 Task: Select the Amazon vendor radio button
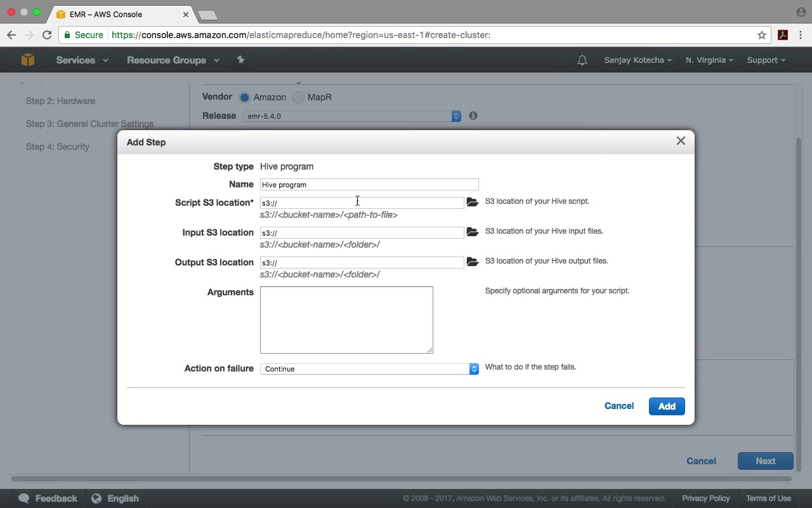point(244,97)
